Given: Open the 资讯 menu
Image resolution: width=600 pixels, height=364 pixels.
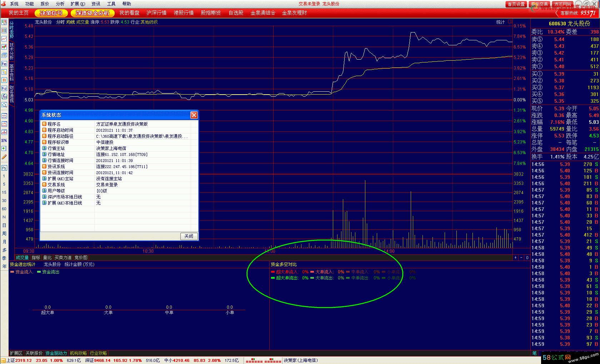Looking at the screenshot, I should click(x=96, y=4).
